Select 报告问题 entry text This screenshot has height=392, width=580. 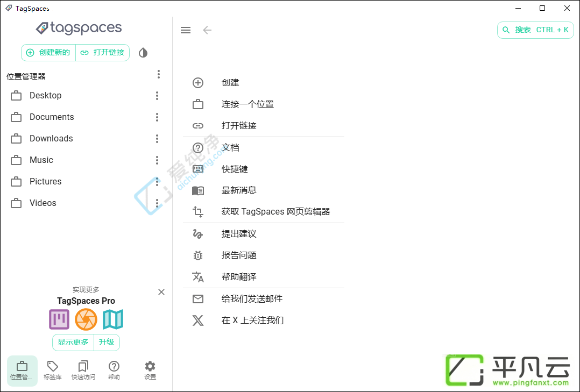[x=239, y=255]
